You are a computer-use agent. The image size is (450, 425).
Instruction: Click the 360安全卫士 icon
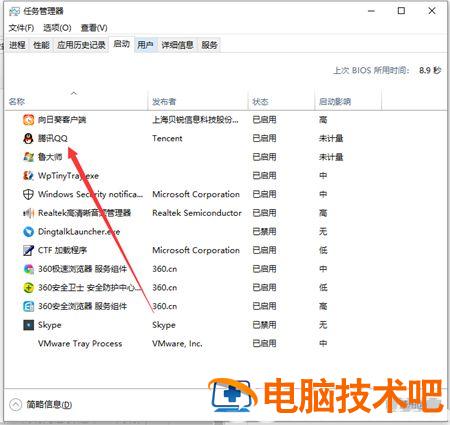(x=28, y=287)
